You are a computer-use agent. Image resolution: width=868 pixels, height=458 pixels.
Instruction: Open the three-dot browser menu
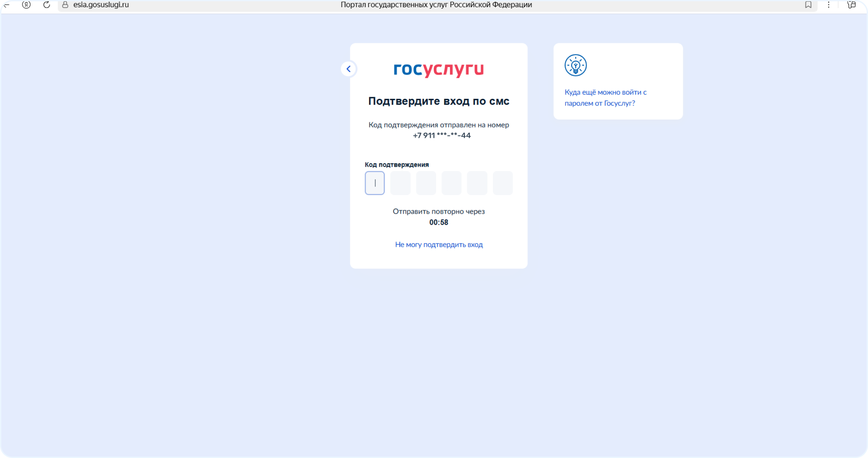pos(829,5)
